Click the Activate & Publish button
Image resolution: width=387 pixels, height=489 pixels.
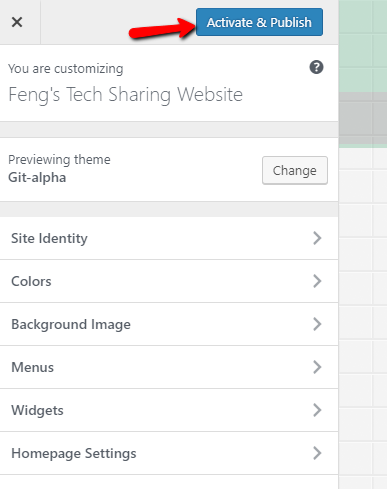click(x=259, y=22)
